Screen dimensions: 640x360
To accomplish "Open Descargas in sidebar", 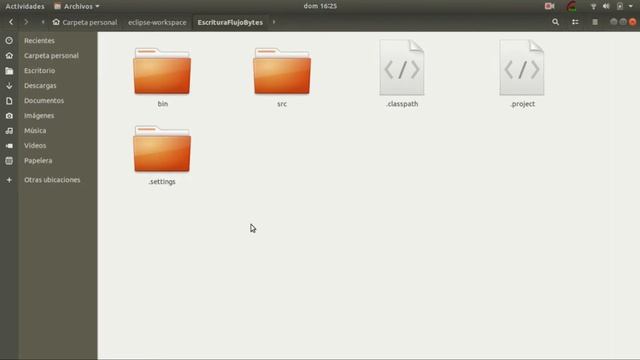I will [40, 86].
